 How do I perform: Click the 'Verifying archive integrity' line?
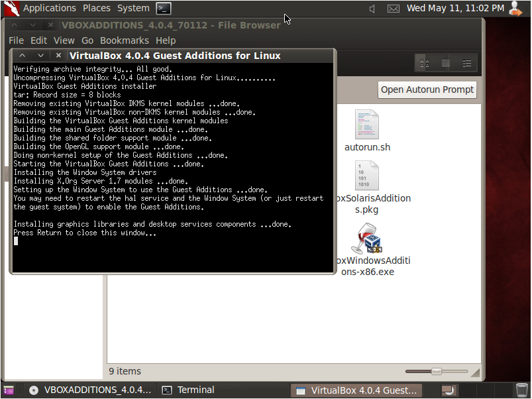click(93, 69)
